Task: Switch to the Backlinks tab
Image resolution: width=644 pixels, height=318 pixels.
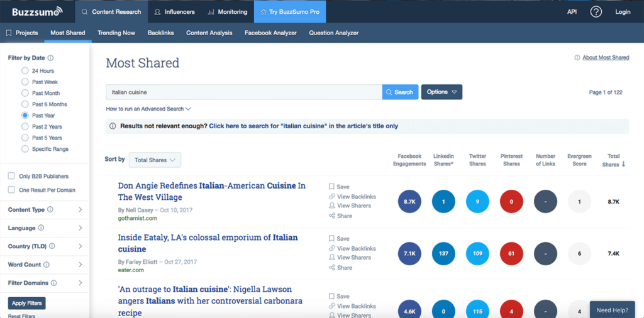Action: click(160, 33)
